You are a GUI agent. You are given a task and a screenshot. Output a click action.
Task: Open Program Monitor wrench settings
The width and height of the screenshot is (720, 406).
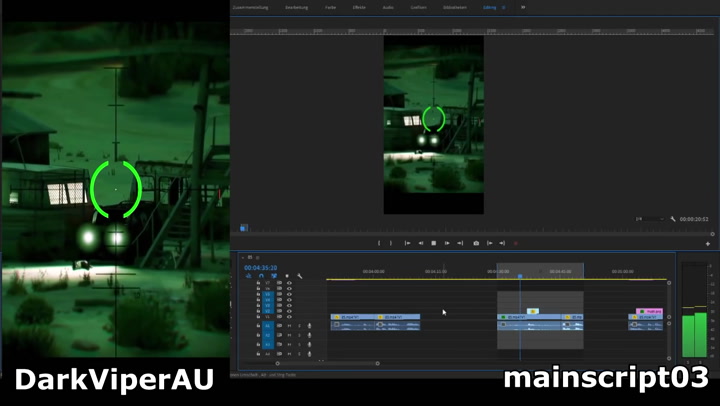(x=673, y=219)
